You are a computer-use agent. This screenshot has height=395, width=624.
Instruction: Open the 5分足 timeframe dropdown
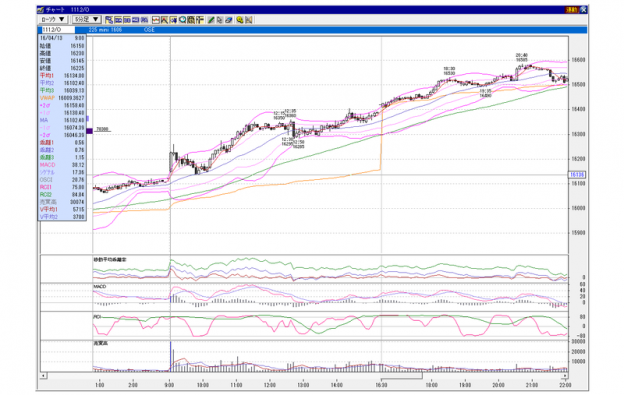(x=87, y=19)
